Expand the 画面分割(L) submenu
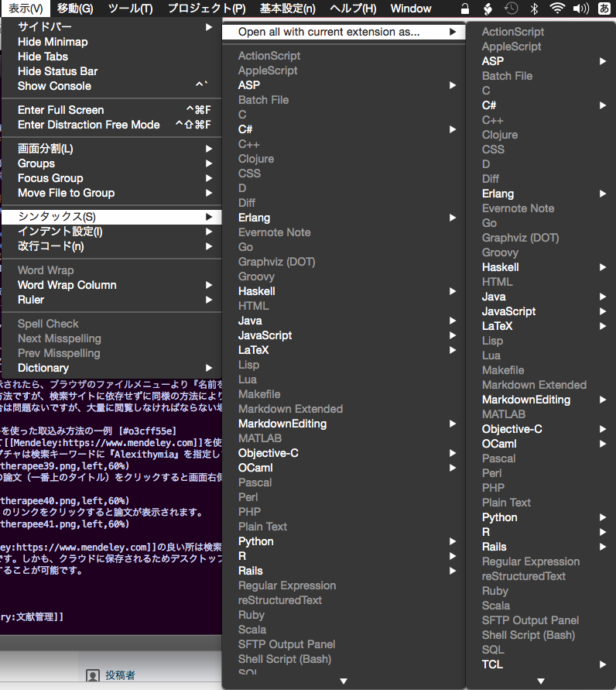This screenshot has height=690, width=616. point(111,149)
